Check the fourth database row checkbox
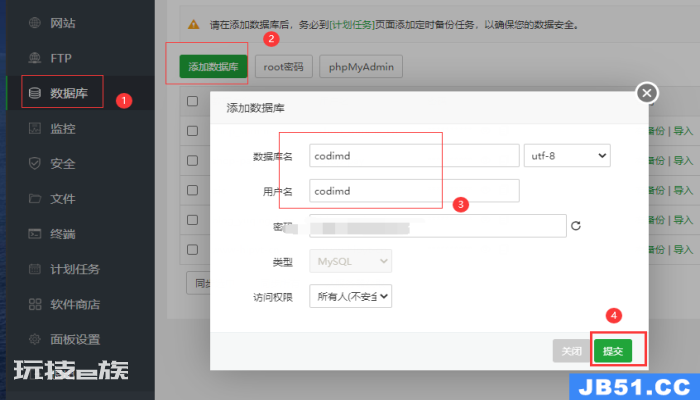The height and width of the screenshot is (400, 700). click(192, 220)
